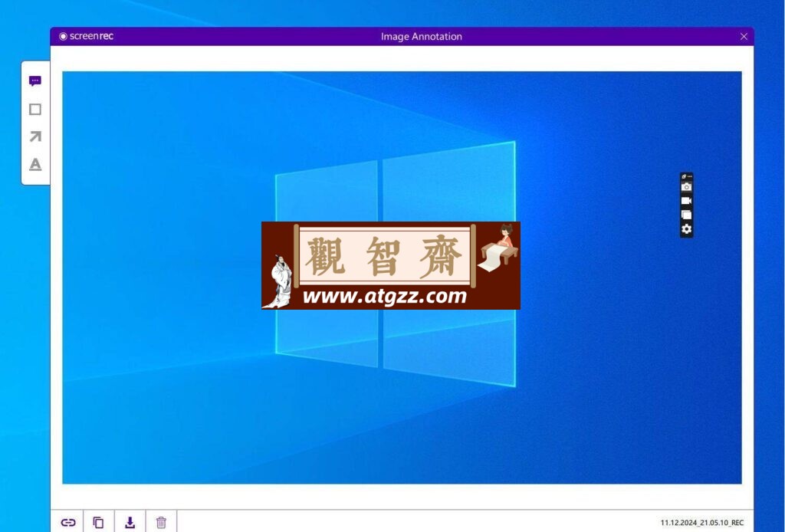Copy the image to clipboard

pyautogui.click(x=99, y=523)
